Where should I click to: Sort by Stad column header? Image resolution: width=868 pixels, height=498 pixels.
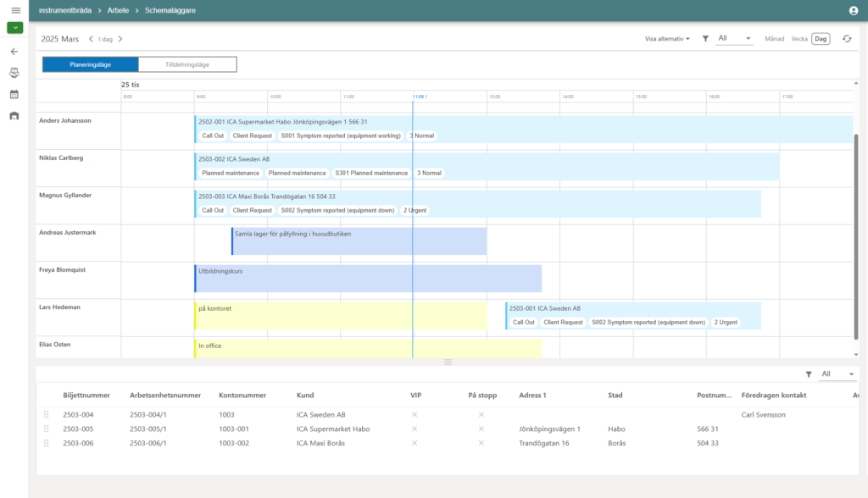(615, 395)
